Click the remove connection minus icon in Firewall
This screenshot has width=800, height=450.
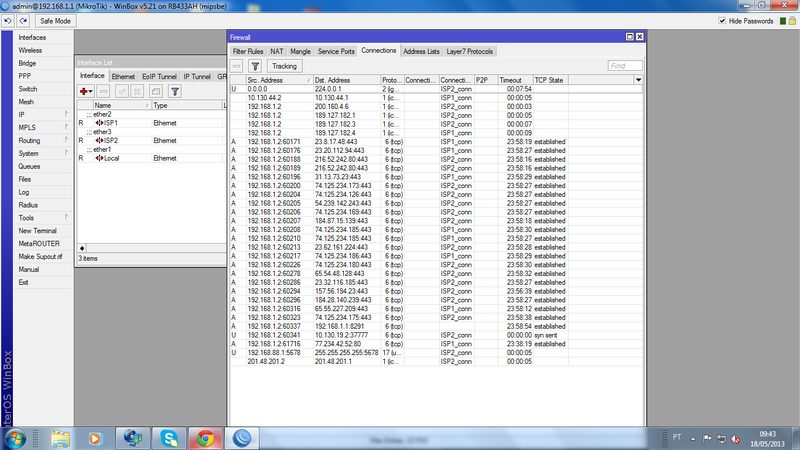pyautogui.click(x=236, y=66)
